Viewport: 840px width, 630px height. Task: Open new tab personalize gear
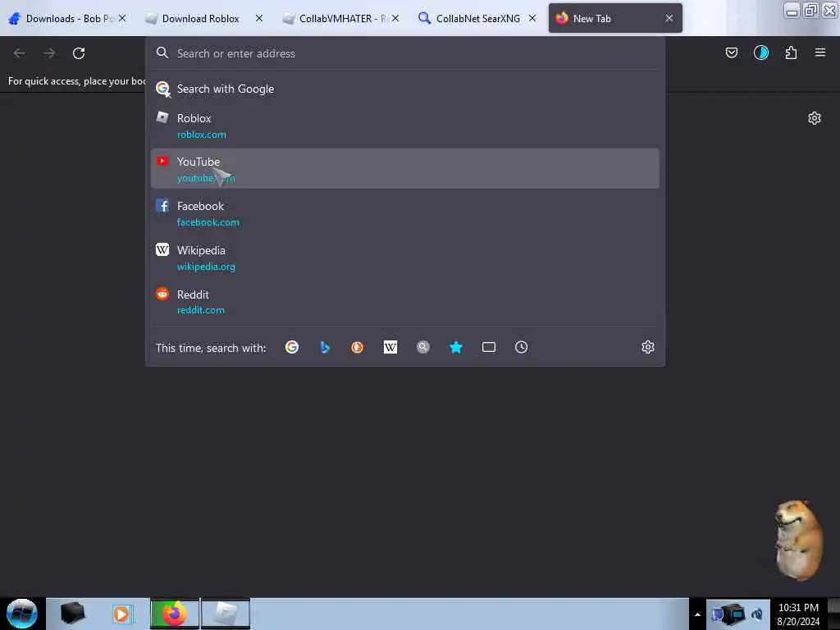[x=815, y=118]
